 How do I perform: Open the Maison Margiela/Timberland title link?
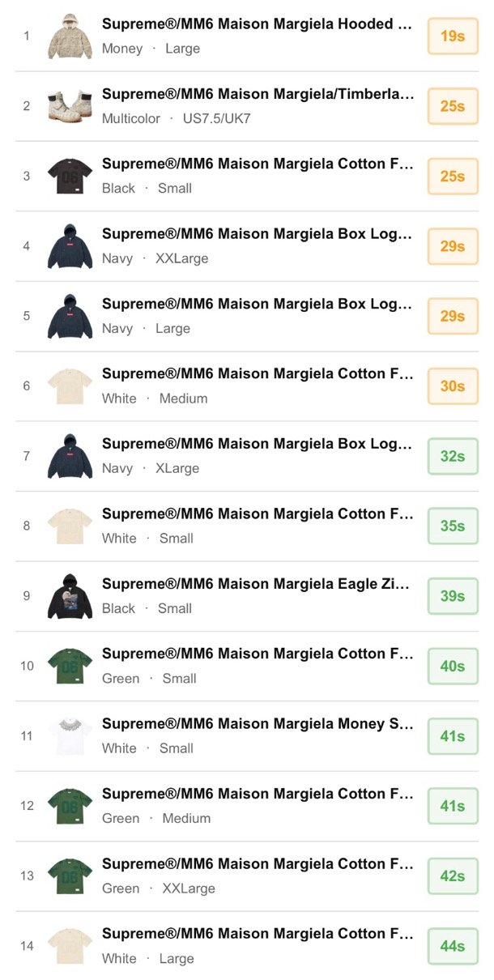click(257, 94)
